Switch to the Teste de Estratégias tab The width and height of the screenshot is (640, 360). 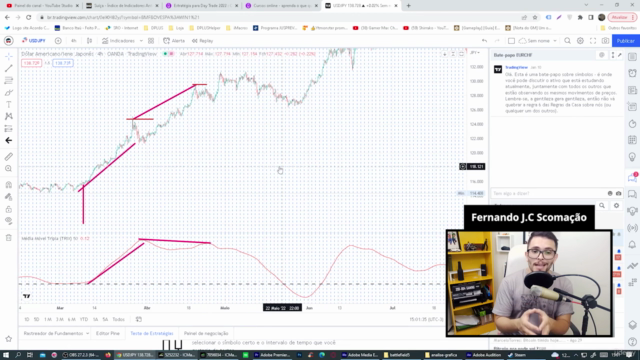[151, 333]
